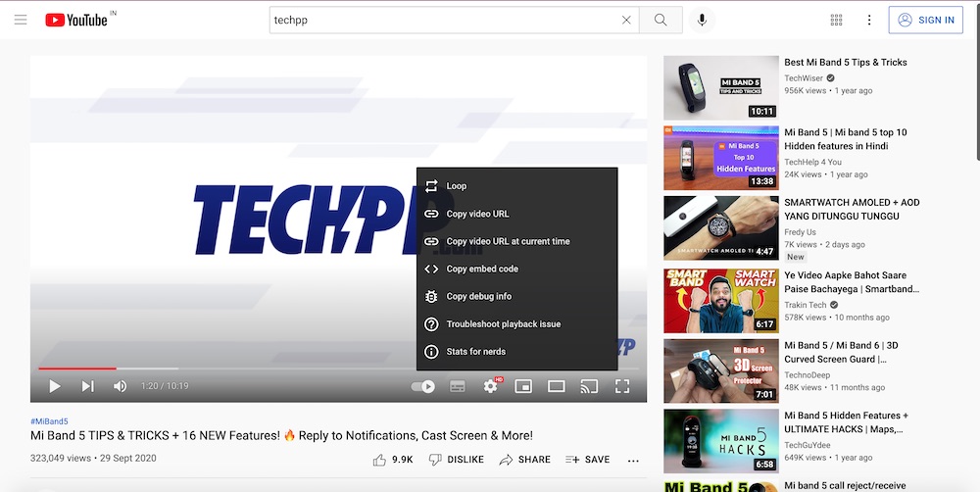Open Best Mi Band 5 Tips & Tricks title
The image size is (980, 492).
point(846,63)
